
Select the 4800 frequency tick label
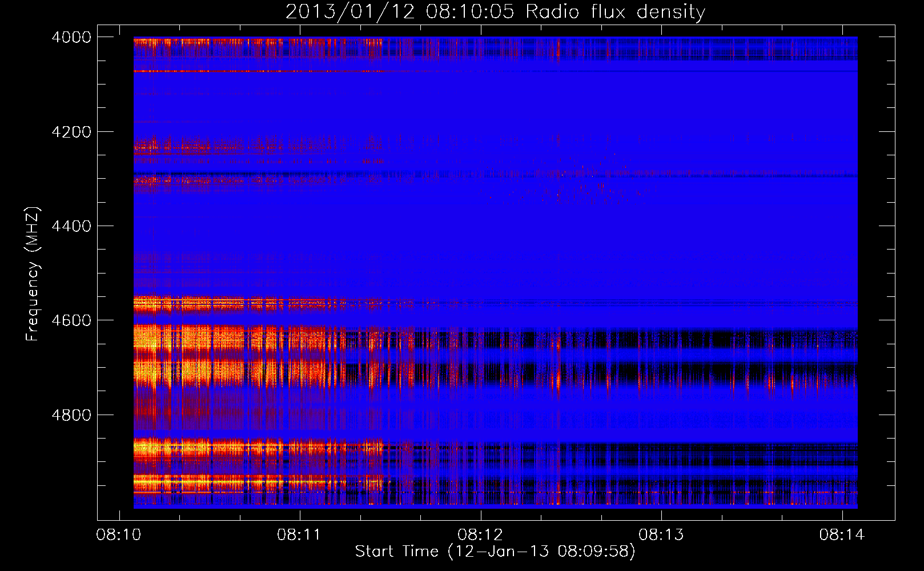(x=71, y=415)
